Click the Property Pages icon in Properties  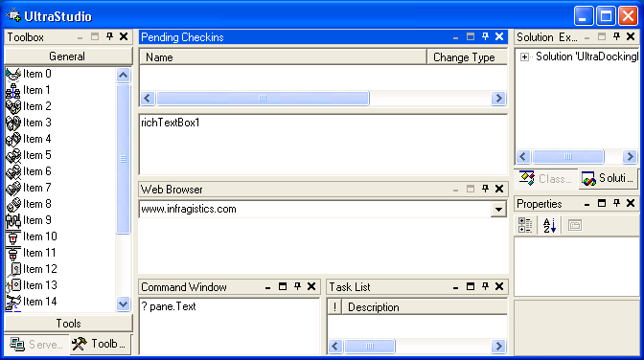(x=575, y=225)
